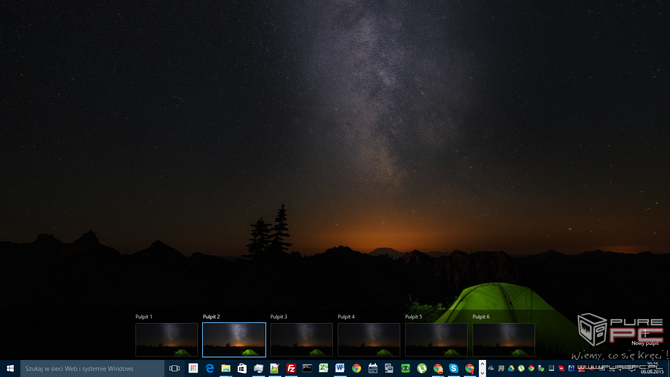This screenshot has height=377, width=670.
Task: Open the uTorrent taskbar icon
Action: click(x=422, y=368)
